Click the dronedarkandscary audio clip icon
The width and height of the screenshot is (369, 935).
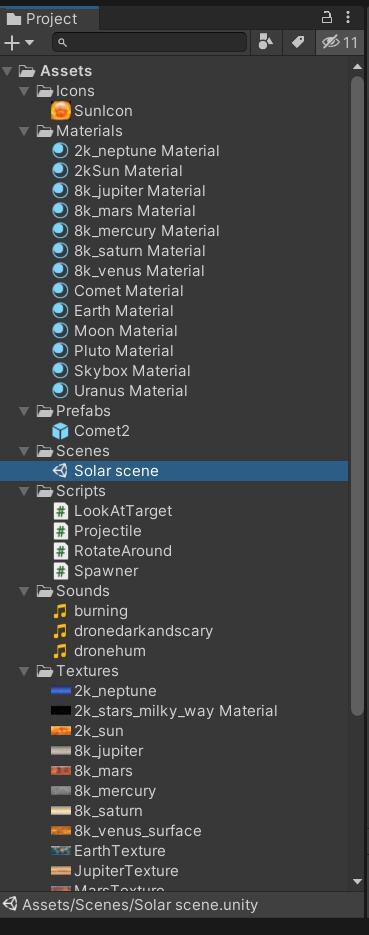pyautogui.click(x=60, y=631)
